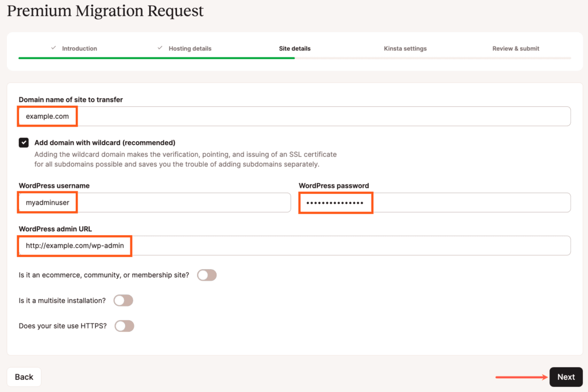The height and width of the screenshot is (392, 588).
Task: Focus the domain name input field
Action: [x=294, y=116]
